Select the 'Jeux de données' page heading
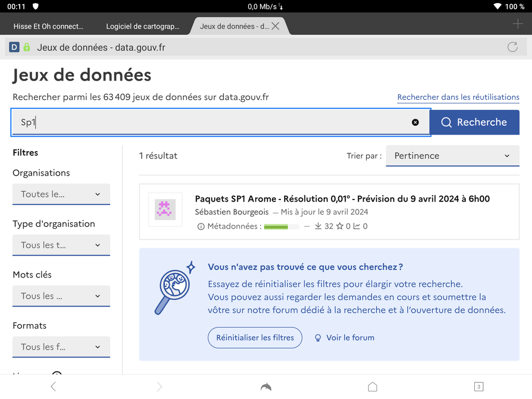This screenshot has width=532, height=399. tap(82, 75)
